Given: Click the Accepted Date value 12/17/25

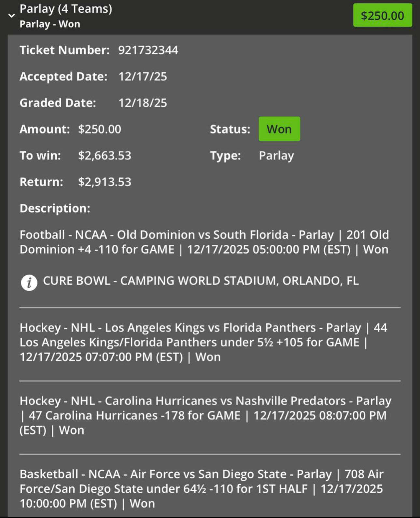Looking at the screenshot, I should (143, 77).
